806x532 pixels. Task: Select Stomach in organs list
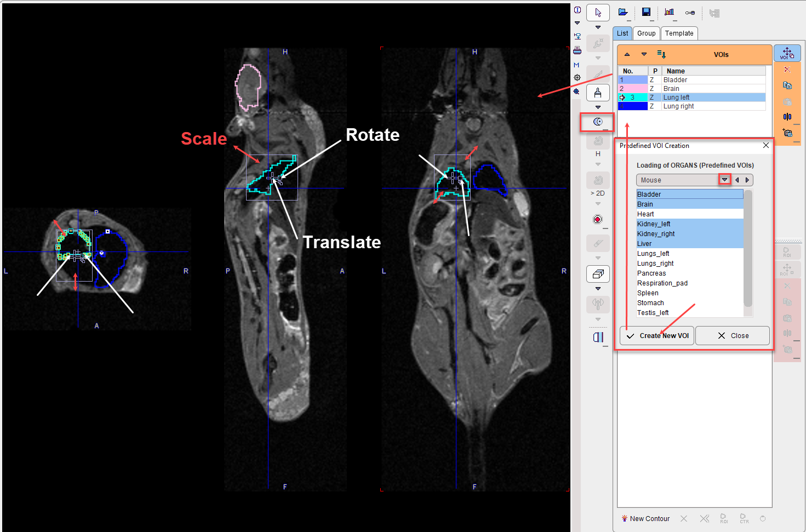[690, 303]
